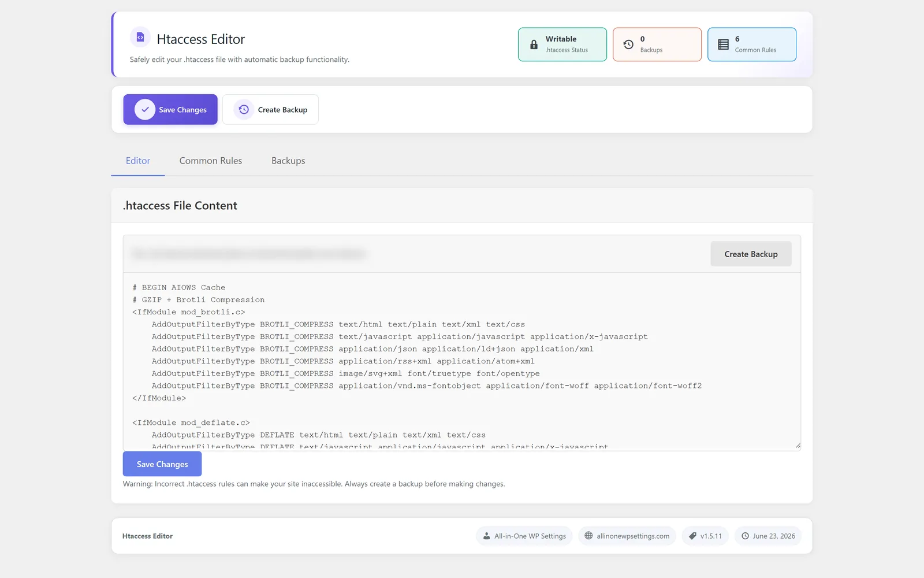Click the BROTLI_COMPRESS image/svg+xml line
This screenshot has height=578, width=924.
(346, 373)
